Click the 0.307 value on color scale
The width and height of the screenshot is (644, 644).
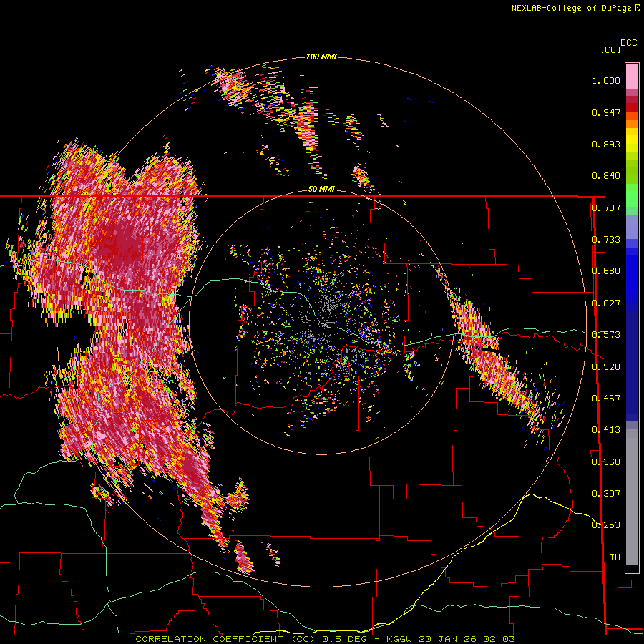[606, 494]
